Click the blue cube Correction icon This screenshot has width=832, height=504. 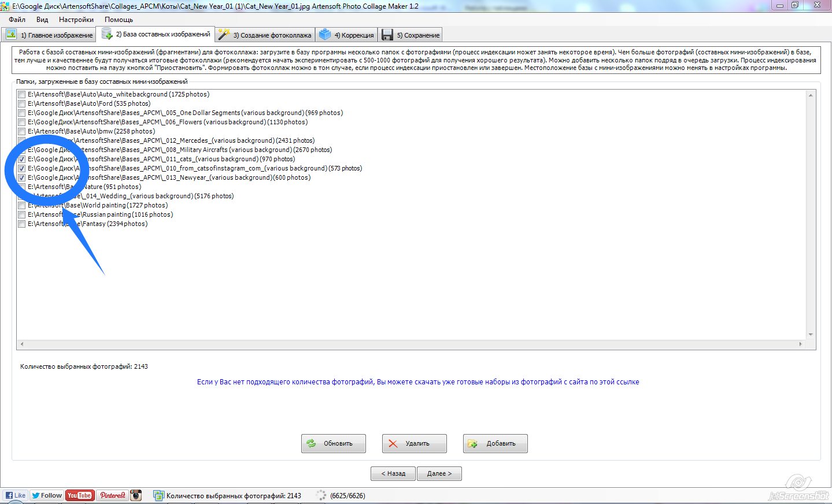(x=325, y=35)
